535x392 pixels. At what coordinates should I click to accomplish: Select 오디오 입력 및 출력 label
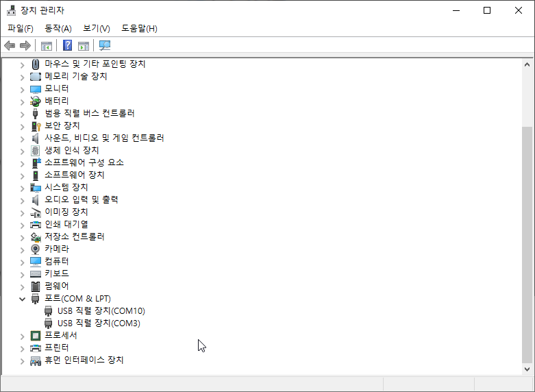coord(82,199)
